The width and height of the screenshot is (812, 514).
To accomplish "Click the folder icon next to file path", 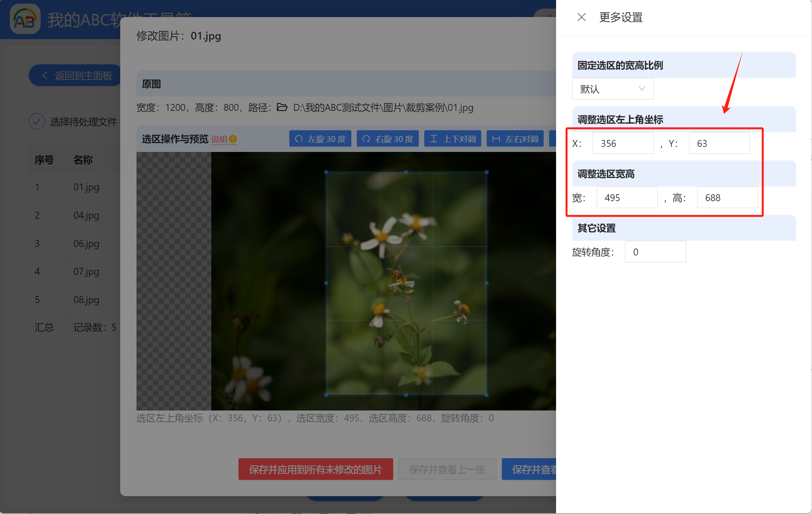I will (x=282, y=107).
